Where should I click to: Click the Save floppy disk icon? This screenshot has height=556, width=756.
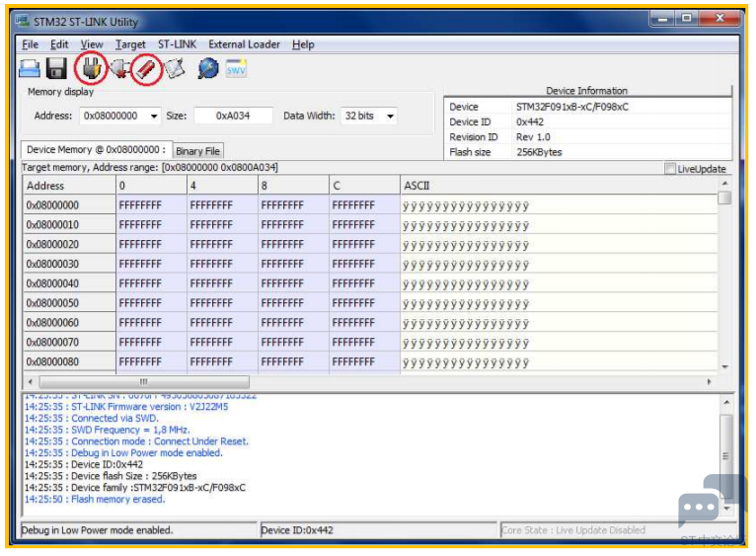[56, 68]
